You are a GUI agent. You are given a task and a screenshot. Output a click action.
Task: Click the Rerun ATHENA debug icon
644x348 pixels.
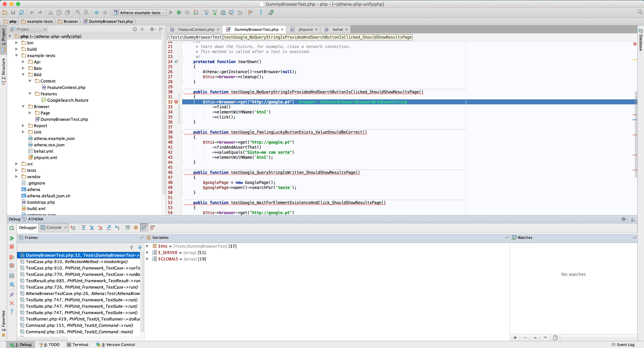(x=12, y=228)
